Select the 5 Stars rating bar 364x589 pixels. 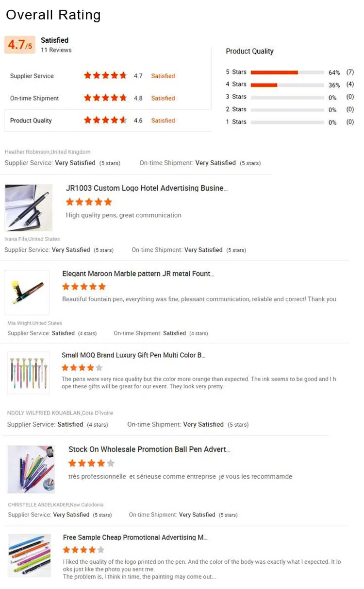click(x=287, y=72)
